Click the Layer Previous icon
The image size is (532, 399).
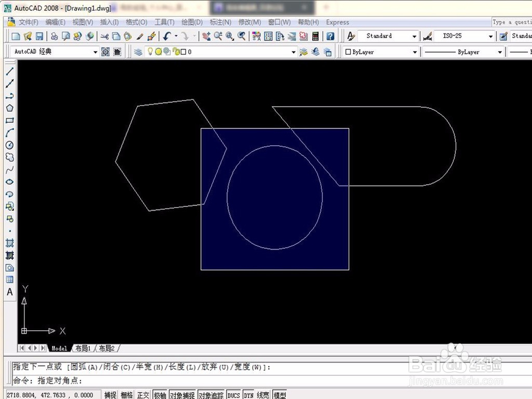pos(315,52)
